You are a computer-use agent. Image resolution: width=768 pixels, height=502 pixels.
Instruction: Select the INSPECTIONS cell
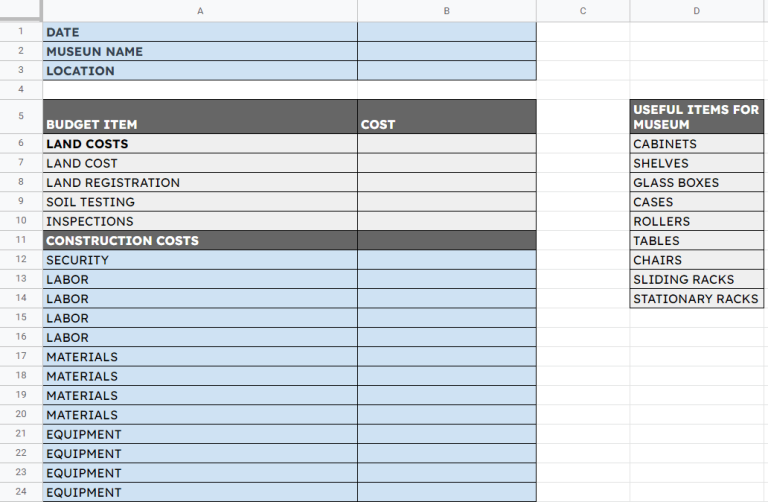coord(200,221)
